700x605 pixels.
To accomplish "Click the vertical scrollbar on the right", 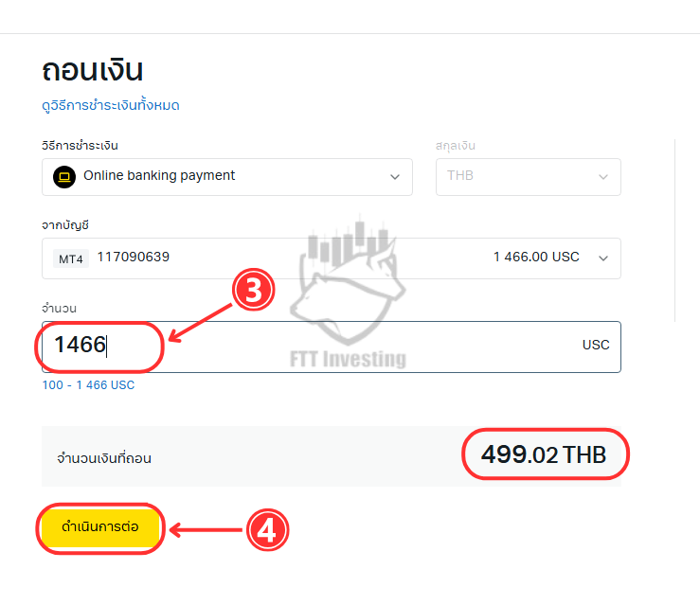I will coord(674,230).
